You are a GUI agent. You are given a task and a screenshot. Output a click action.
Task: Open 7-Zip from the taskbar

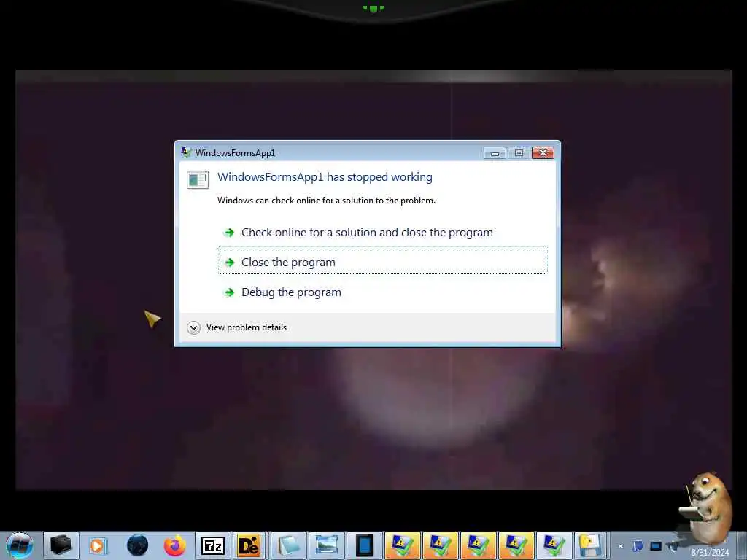[212, 545]
